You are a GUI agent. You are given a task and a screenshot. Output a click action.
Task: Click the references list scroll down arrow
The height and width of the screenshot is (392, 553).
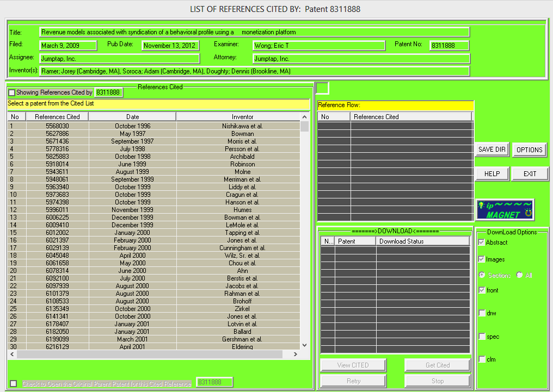[x=305, y=345]
